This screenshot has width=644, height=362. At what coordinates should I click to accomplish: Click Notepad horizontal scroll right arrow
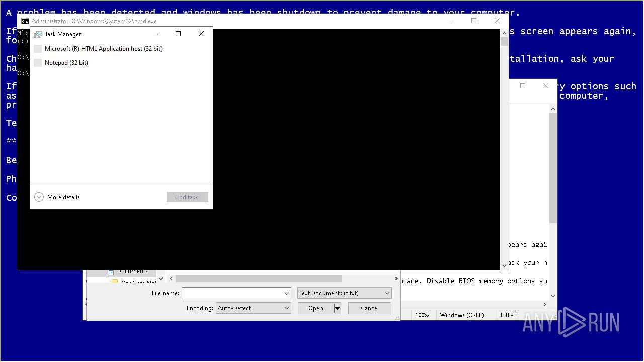click(545, 304)
